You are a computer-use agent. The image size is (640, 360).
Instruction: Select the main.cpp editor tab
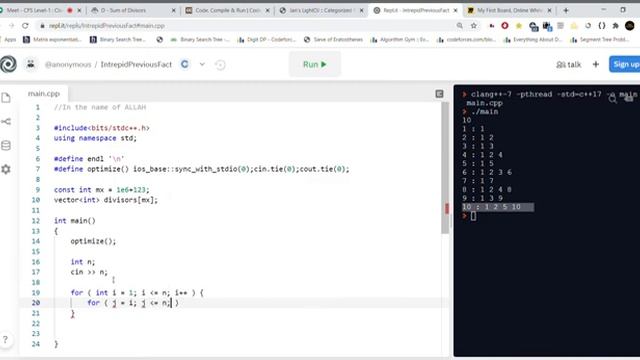44,93
